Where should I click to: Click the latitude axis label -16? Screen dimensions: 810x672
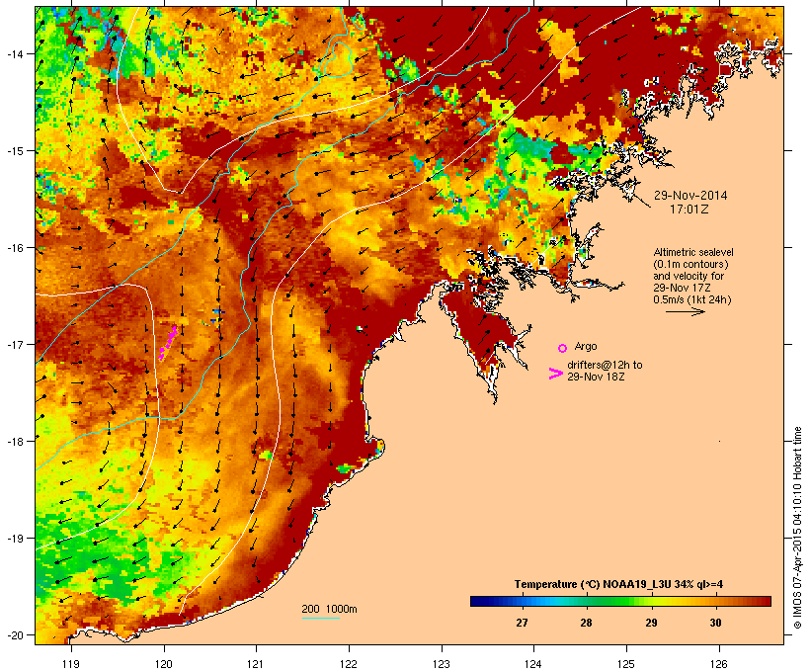(15, 248)
